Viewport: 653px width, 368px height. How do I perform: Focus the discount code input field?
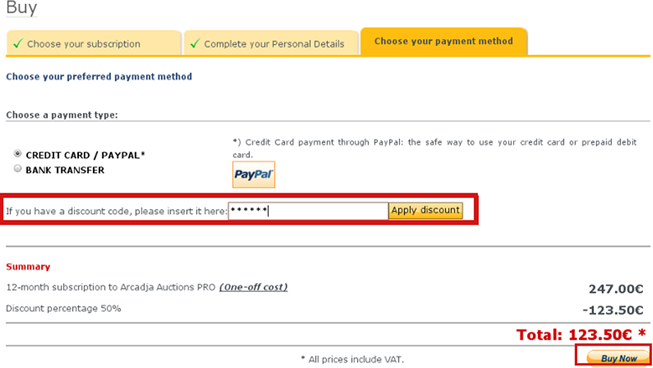[308, 211]
